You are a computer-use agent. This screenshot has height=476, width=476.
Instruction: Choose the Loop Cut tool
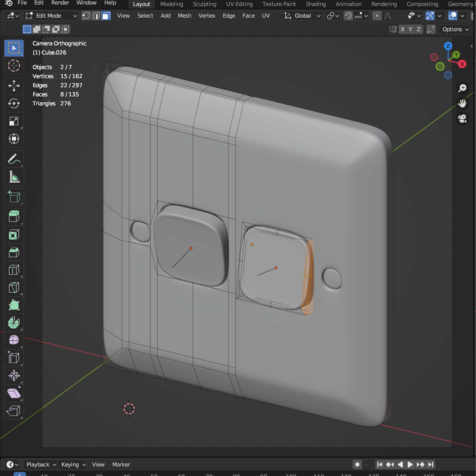14,270
